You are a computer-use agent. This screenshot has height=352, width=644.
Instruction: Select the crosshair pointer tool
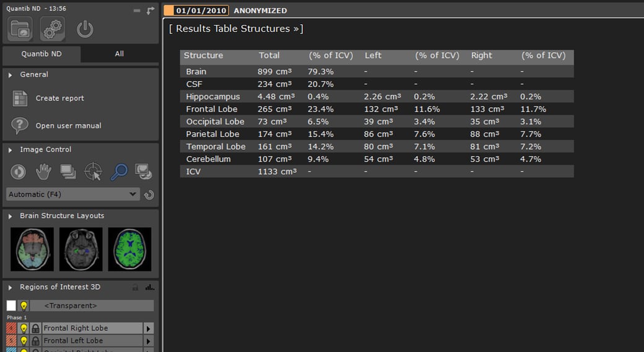point(93,172)
